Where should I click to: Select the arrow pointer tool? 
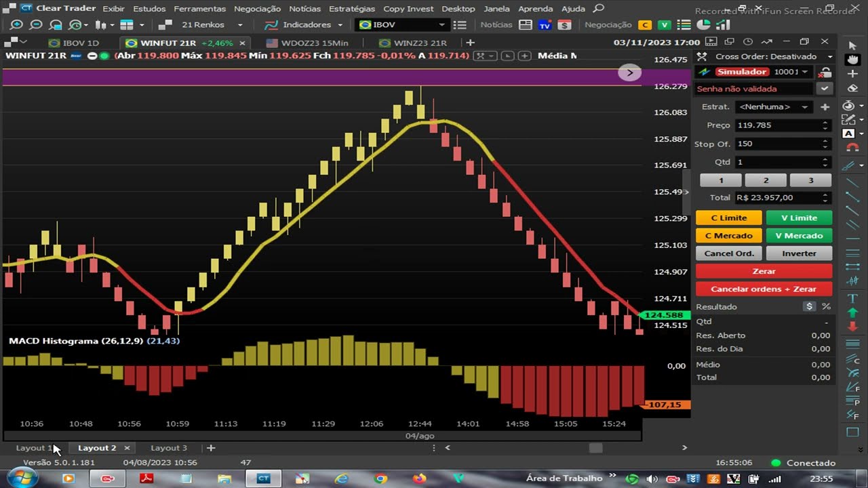click(852, 45)
